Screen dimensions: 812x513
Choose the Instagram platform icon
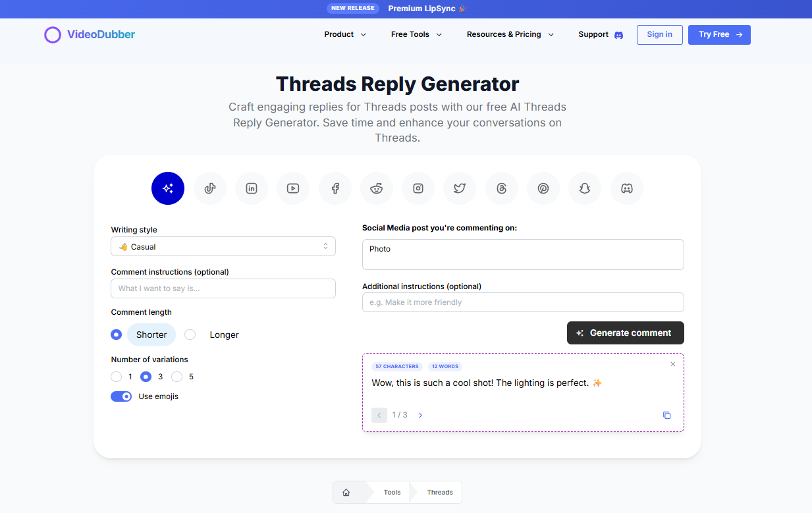tap(418, 188)
